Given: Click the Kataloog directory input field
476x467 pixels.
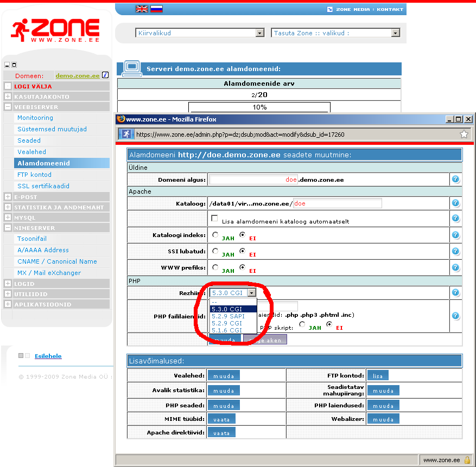Looking at the screenshot, I should (337, 203).
